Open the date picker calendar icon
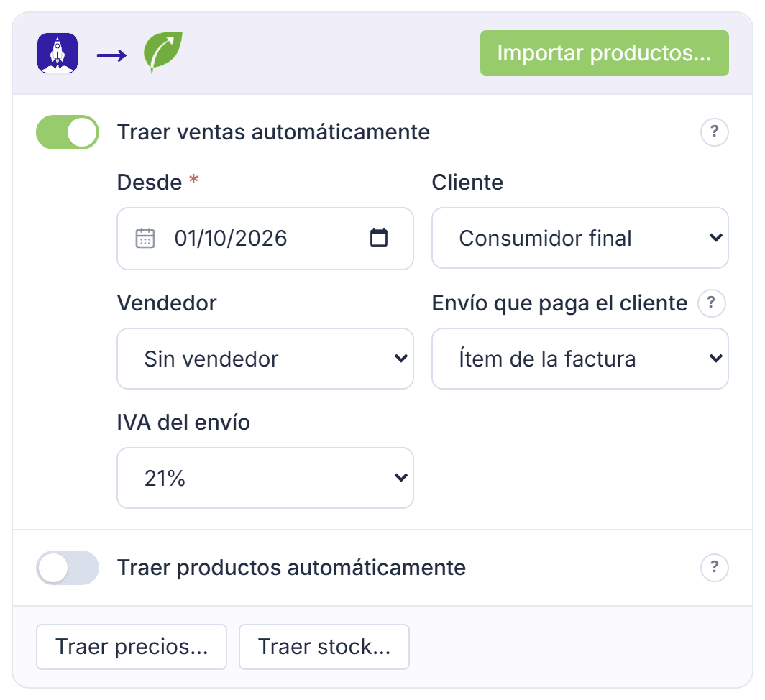This screenshot has height=700, width=765. point(379,238)
